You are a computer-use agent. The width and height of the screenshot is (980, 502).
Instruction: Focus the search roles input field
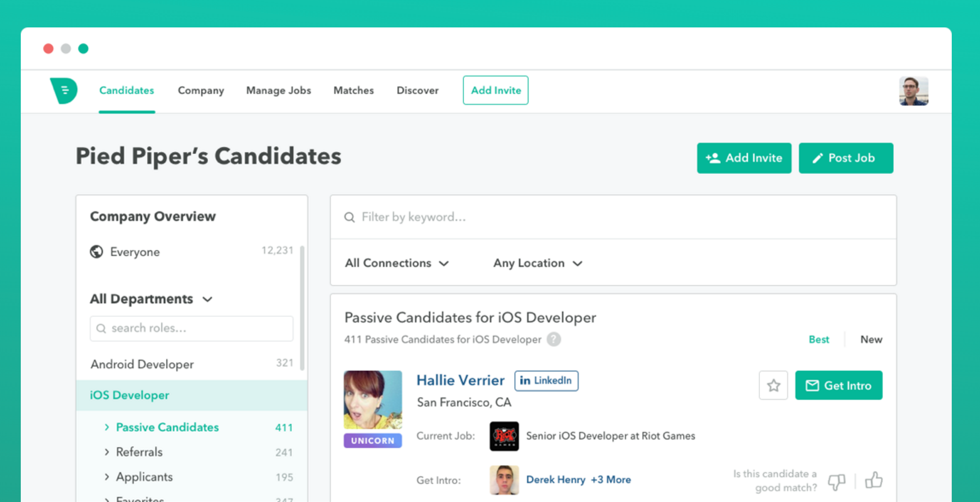click(x=191, y=328)
